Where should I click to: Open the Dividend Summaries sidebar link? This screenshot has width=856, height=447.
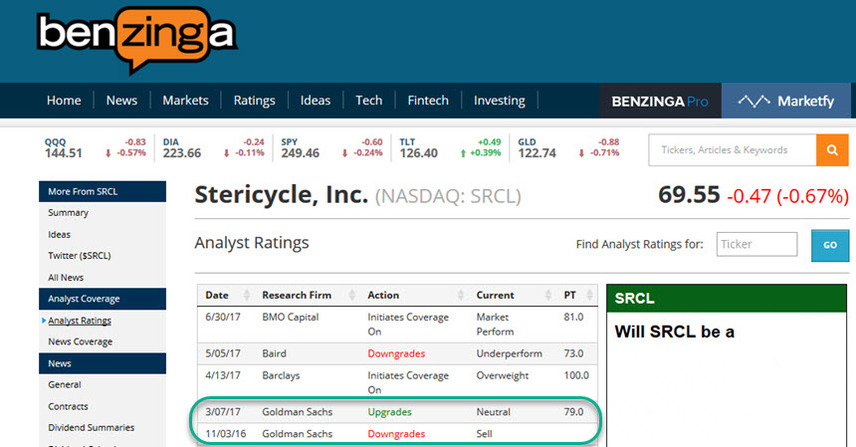(91, 428)
